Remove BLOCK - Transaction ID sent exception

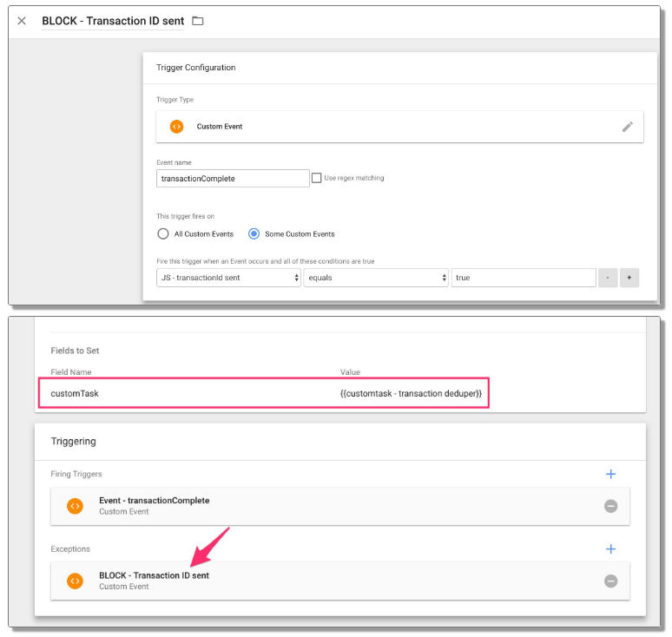coord(610,581)
